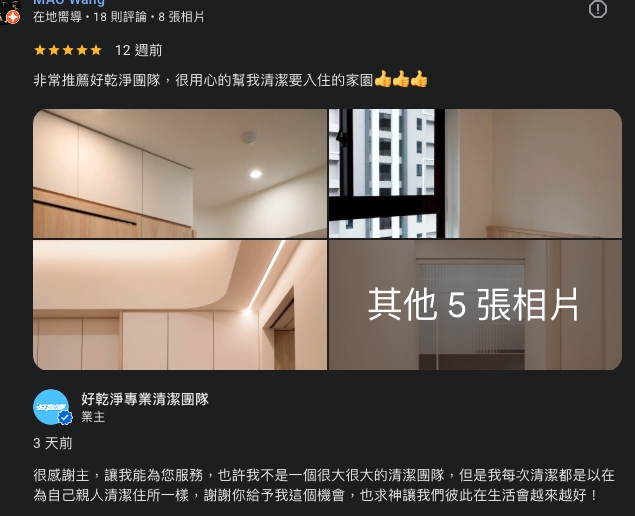This screenshot has height=516, width=635.
Task: Open the MAO Wang reviewer name link
Action: tap(69, 2)
